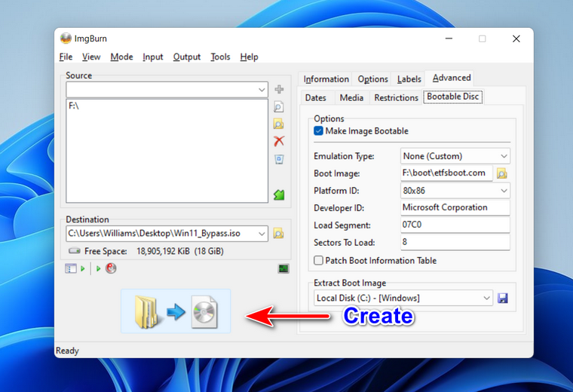573x392 pixels.
Task: Open the Mode menu
Action: (x=121, y=57)
